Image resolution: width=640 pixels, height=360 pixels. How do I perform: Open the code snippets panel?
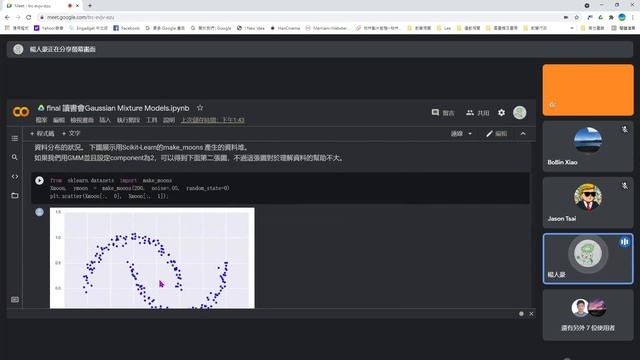pyautogui.click(x=15, y=176)
